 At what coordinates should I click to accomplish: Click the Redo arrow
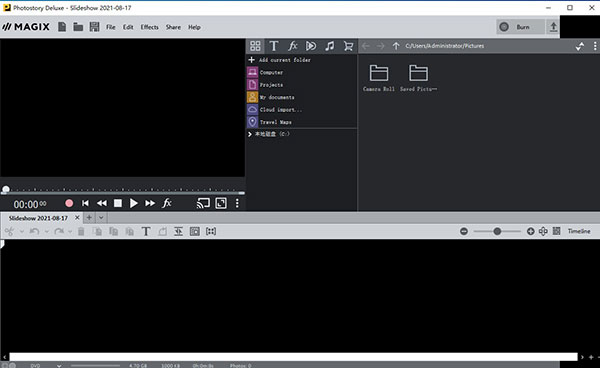pos(59,231)
